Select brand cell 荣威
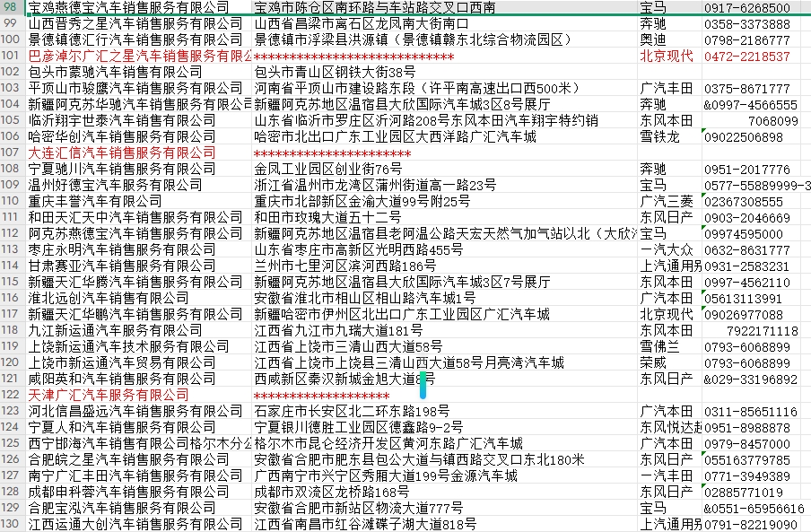 [670, 362]
